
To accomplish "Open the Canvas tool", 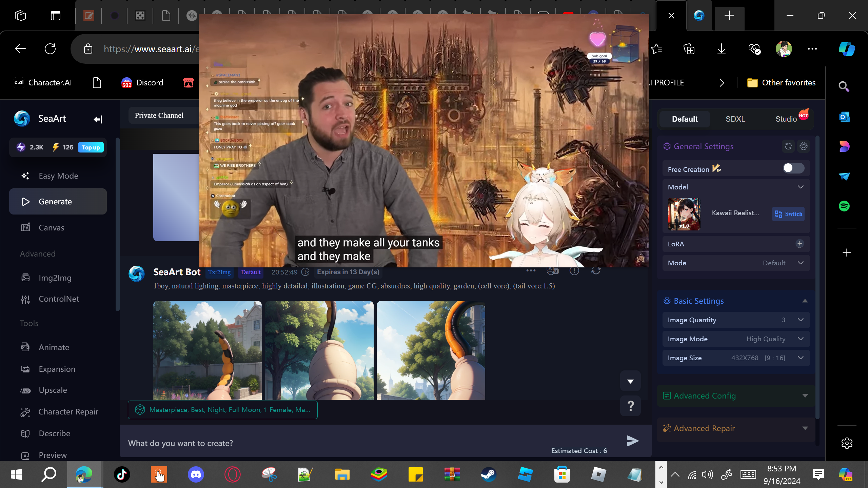I will [x=58, y=228].
